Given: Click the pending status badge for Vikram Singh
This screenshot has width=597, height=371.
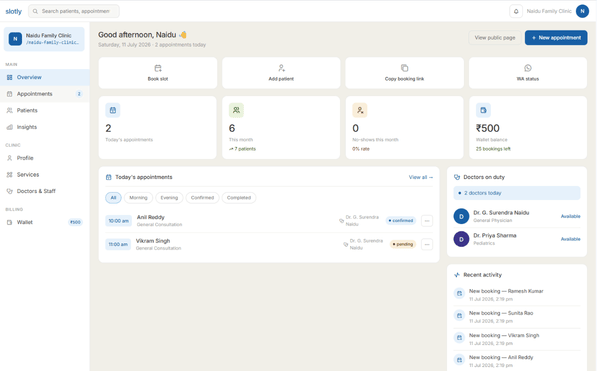Looking at the screenshot, I should click(403, 245).
